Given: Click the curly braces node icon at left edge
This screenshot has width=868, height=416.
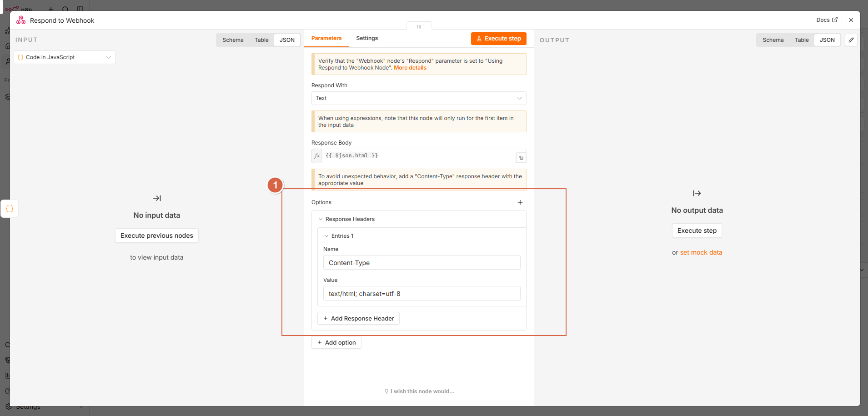Looking at the screenshot, I should tap(10, 209).
